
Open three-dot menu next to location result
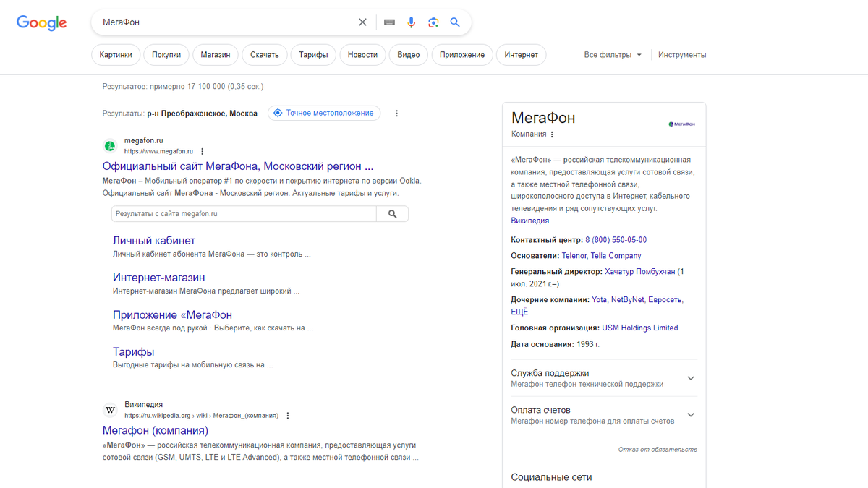tap(396, 114)
